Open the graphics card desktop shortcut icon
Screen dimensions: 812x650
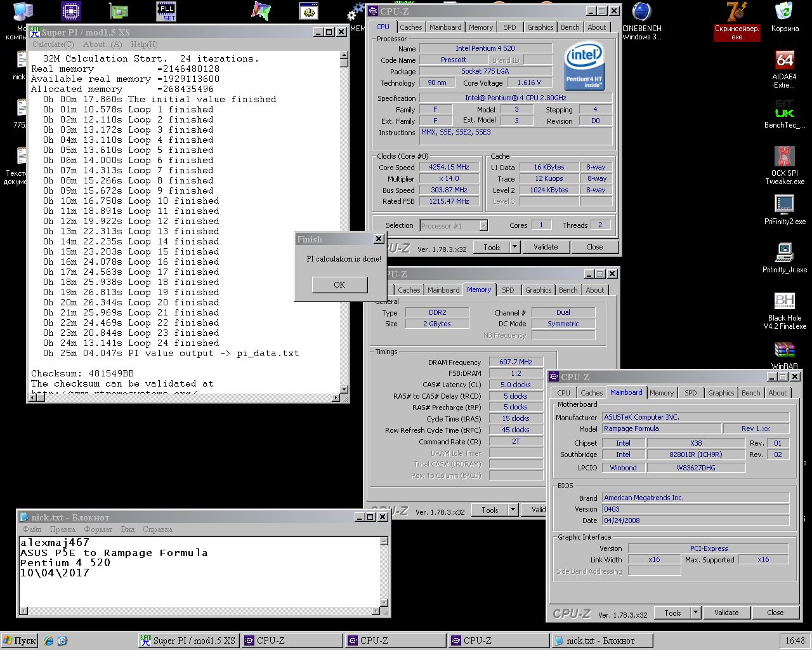[119, 11]
